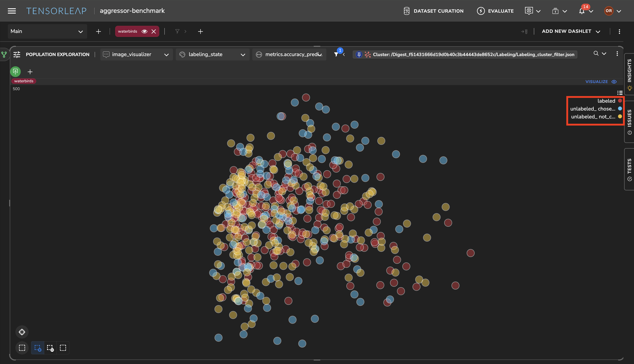Click the recenter crosshair icon
Screen dimensions: 634x364
pos(22,332)
